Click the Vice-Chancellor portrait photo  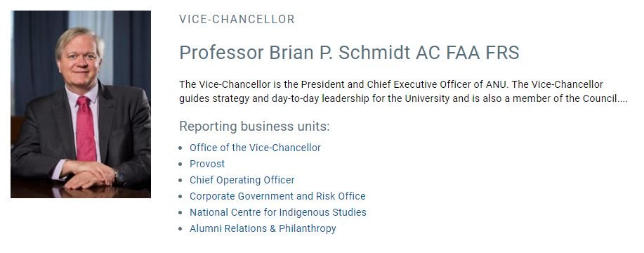pos(81,104)
